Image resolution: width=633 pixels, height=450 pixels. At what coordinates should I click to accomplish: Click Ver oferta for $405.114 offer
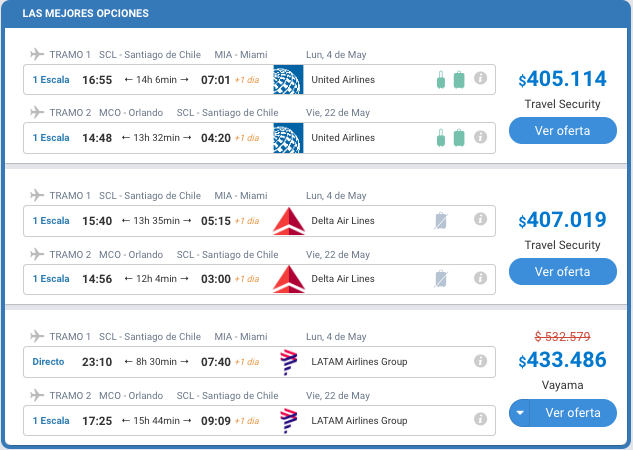pos(563,130)
